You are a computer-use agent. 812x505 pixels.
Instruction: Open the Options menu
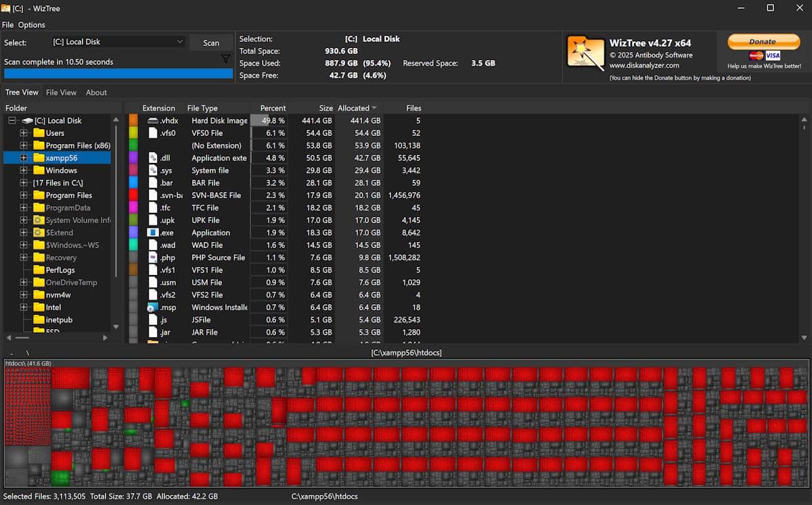(x=30, y=24)
